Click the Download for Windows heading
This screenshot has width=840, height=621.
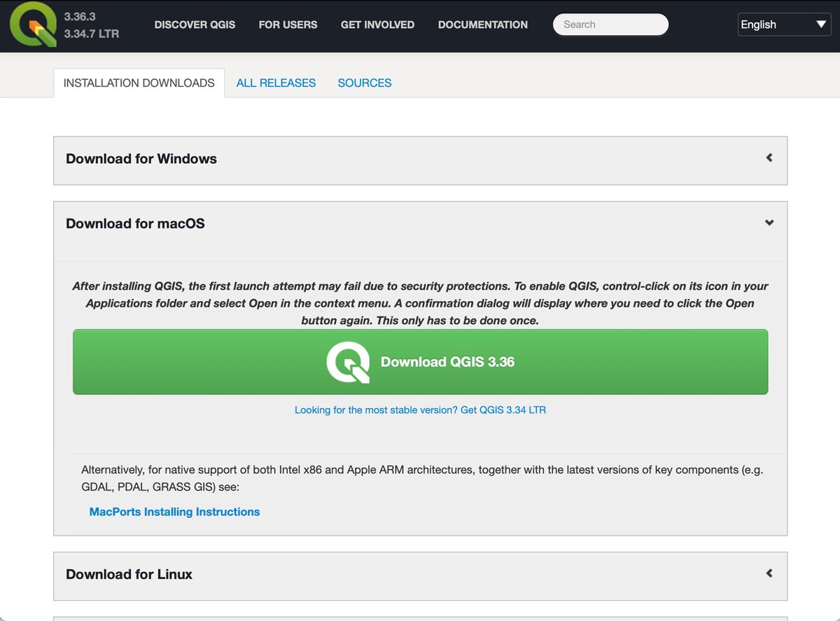click(141, 159)
